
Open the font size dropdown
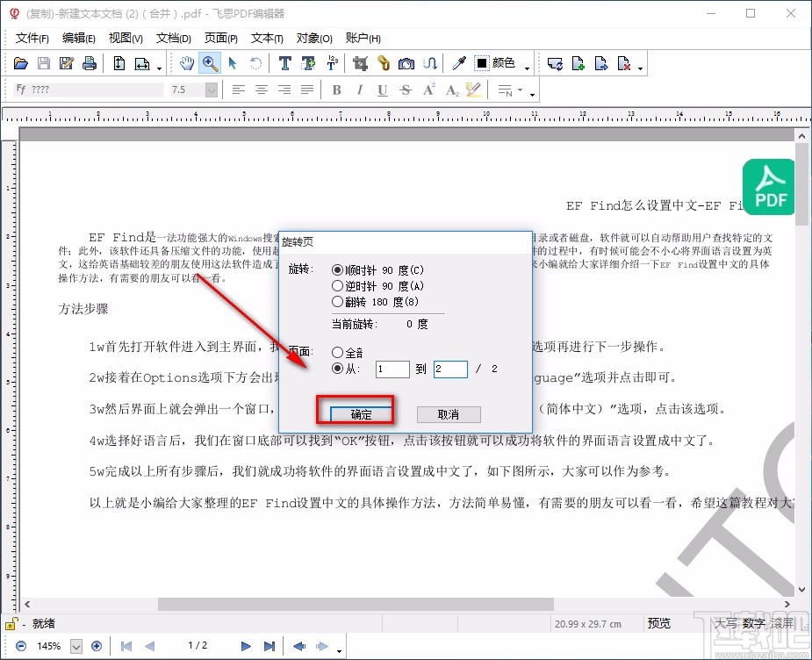pyautogui.click(x=211, y=89)
